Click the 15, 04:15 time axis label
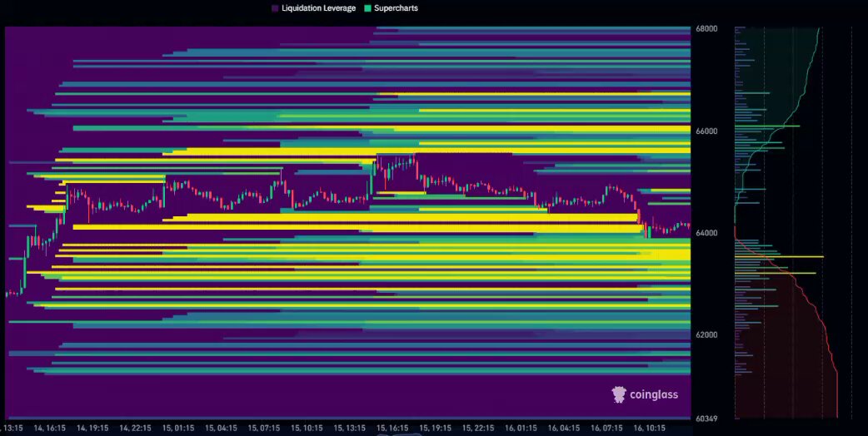The image size is (868, 436). [x=221, y=429]
